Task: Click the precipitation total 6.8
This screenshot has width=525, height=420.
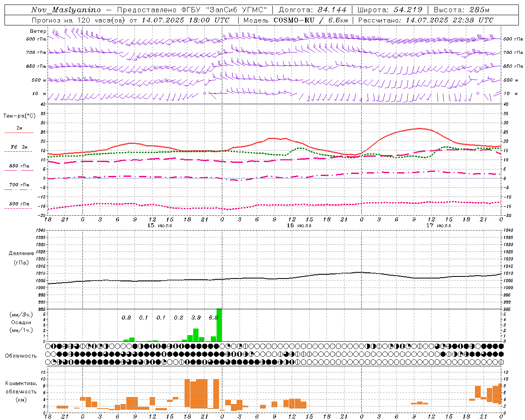Action: (x=213, y=318)
